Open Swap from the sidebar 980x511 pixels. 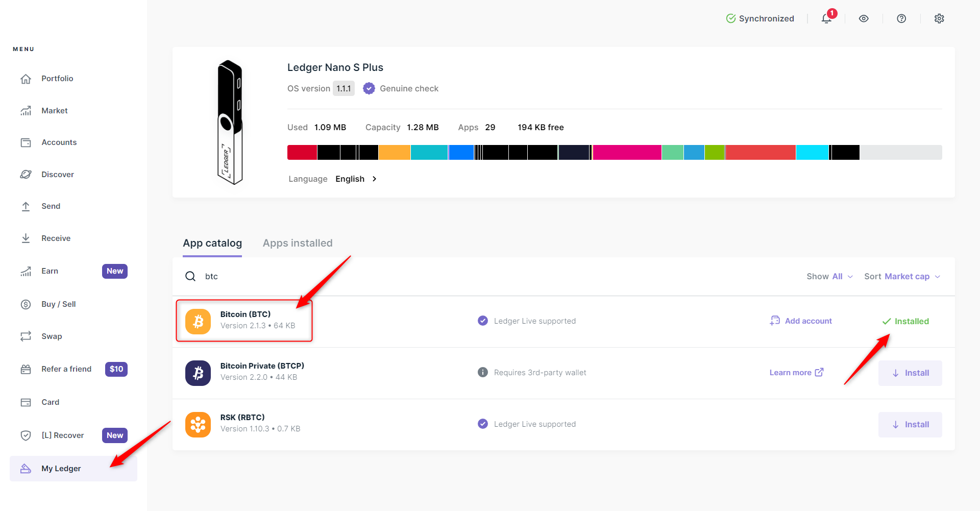pos(52,336)
